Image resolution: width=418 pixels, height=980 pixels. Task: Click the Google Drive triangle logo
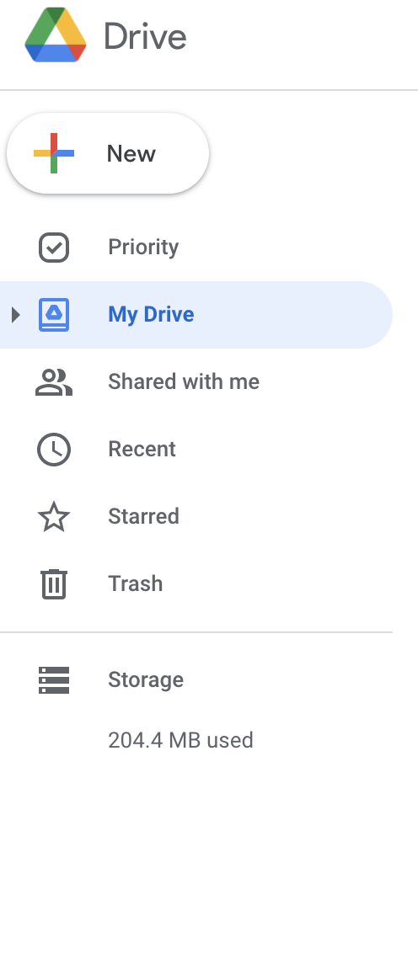(x=55, y=35)
